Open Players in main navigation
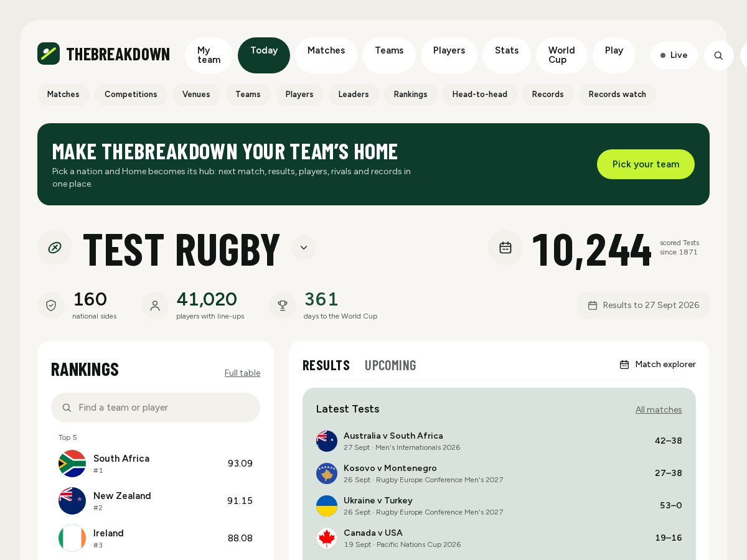The height and width of the screenshot is (560, 747). [x=449, y=55]
